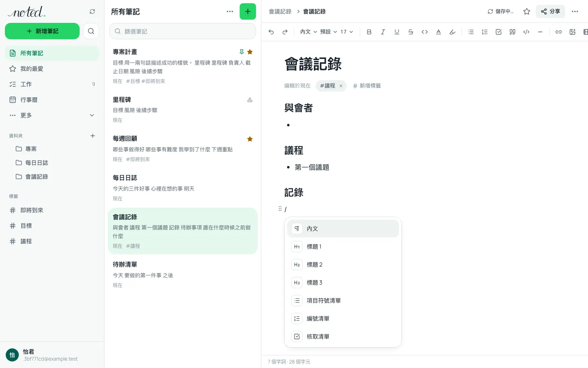Insert a horizontal divider line
This screenshot has width=588, height=368.
(x=540, y=32)
